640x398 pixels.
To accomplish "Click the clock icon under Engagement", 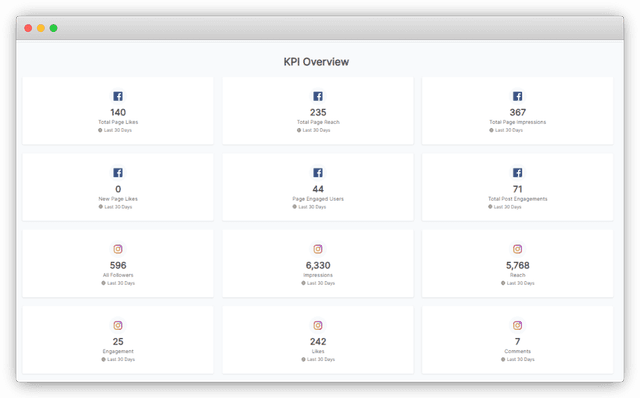I will pos(103,359).
